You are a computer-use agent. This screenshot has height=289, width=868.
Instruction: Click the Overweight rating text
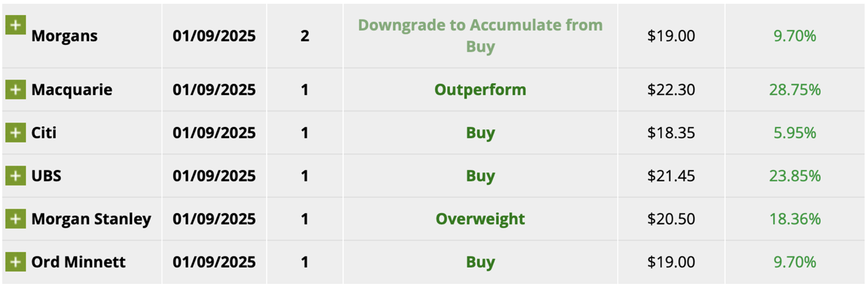[x=480, y=219]
